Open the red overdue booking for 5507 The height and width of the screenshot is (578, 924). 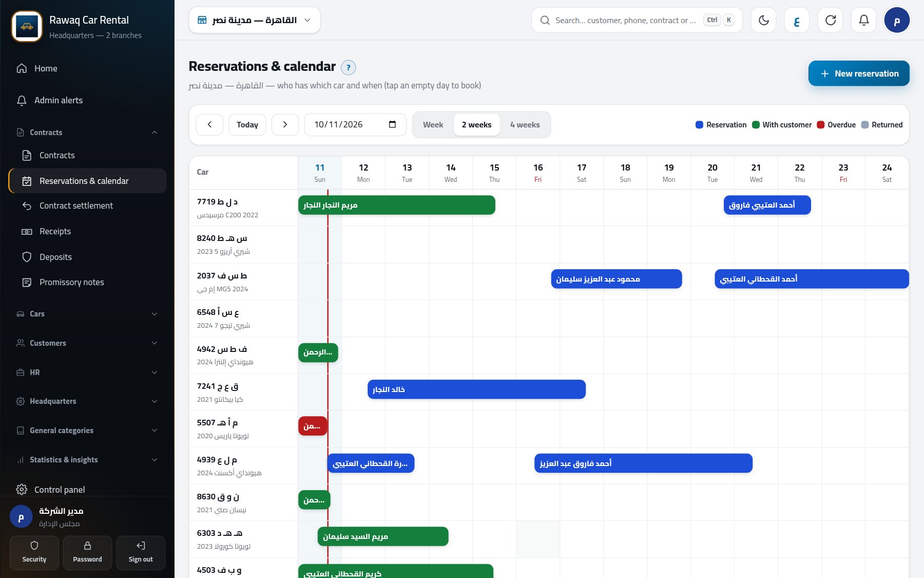tap(313, 426)
